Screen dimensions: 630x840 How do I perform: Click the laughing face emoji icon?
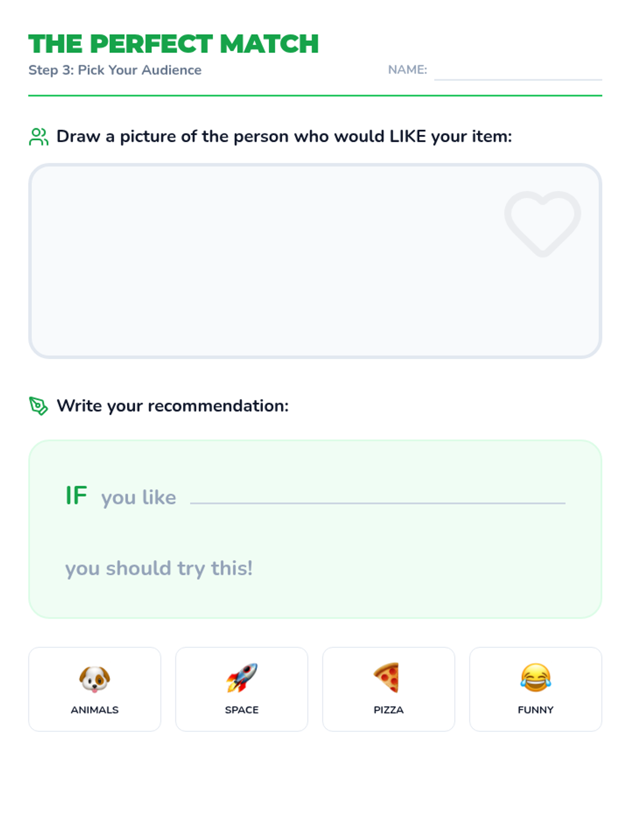[x=535, y=677]
